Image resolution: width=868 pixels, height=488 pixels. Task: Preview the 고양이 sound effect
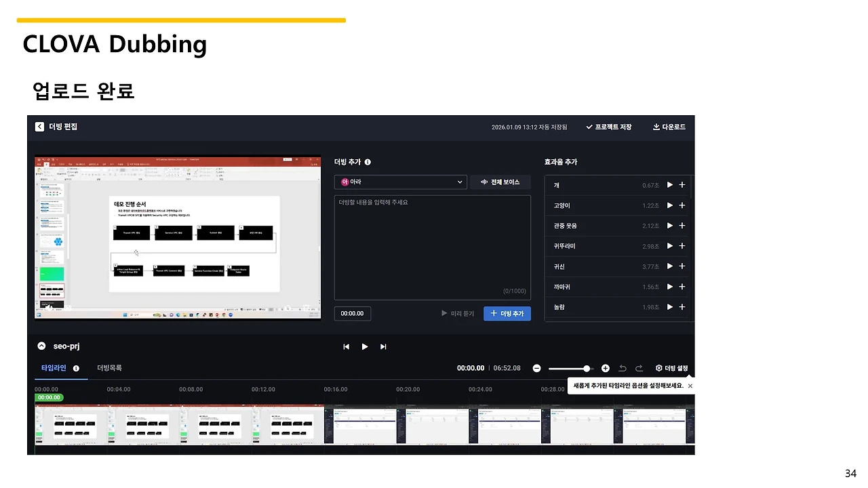tap(670, 205)
